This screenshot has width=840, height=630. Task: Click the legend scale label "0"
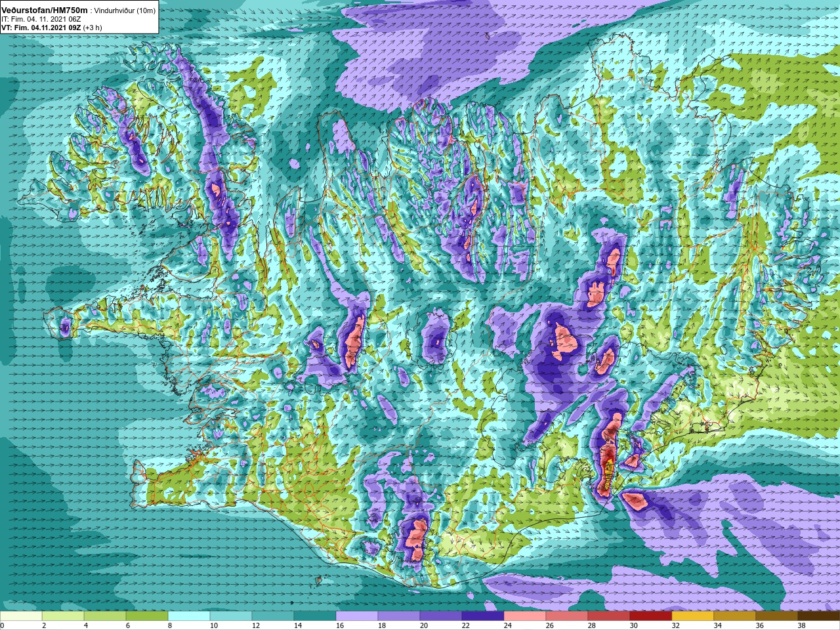[2, 625]
